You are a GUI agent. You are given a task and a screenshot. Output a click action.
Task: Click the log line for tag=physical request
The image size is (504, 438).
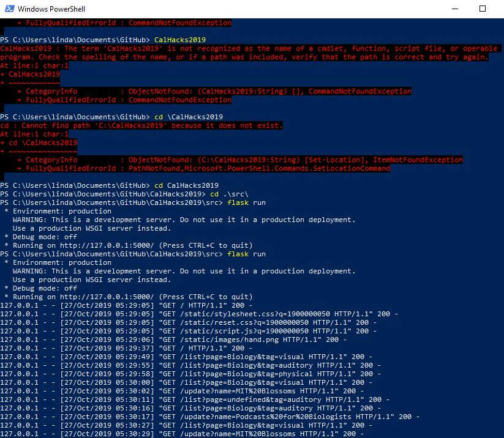tap(190, 374)
